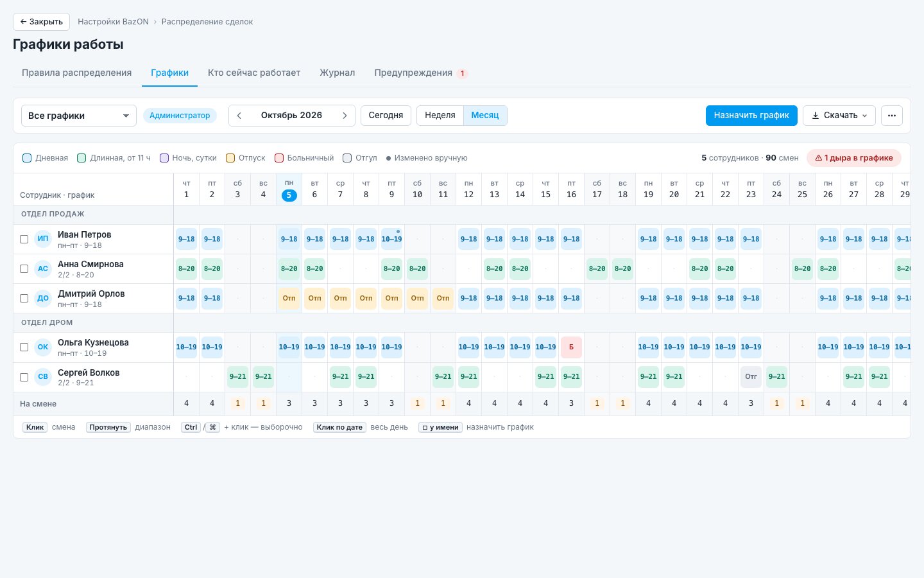Open the Журнал tab
Screen dimensions: 924x578
click(x=338, y=73)
